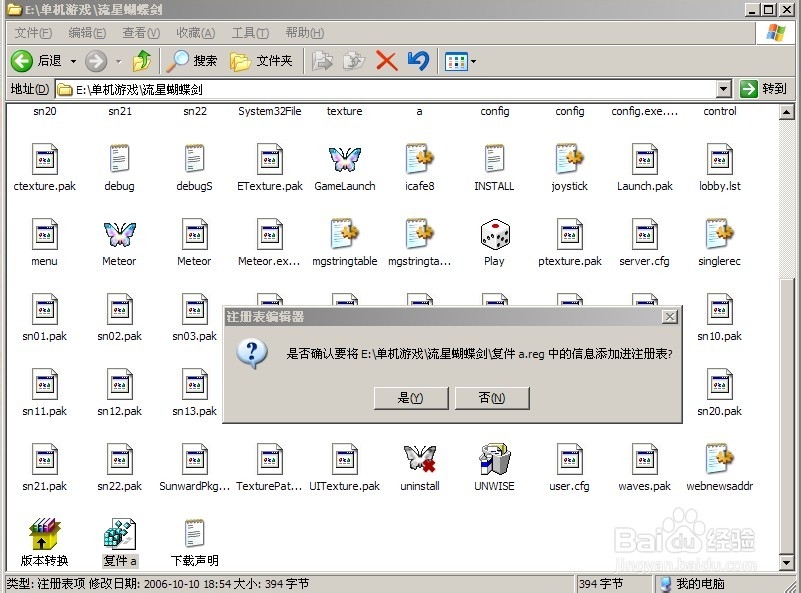Click the Back (后退) arrow button
Screen dimensions: 801x593
(x=22, y=61)
